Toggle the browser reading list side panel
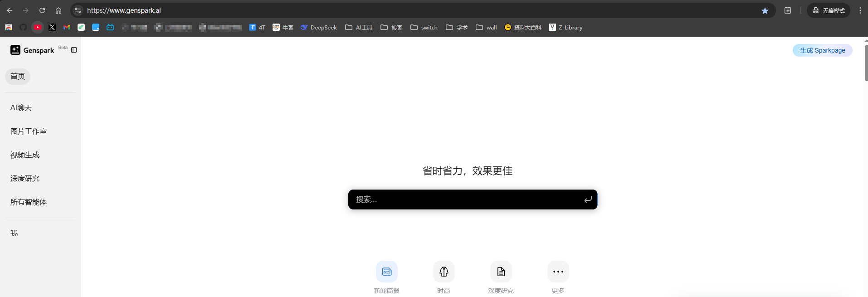The image size is (868, 297). pyautogui.click(x=788, y=10)
